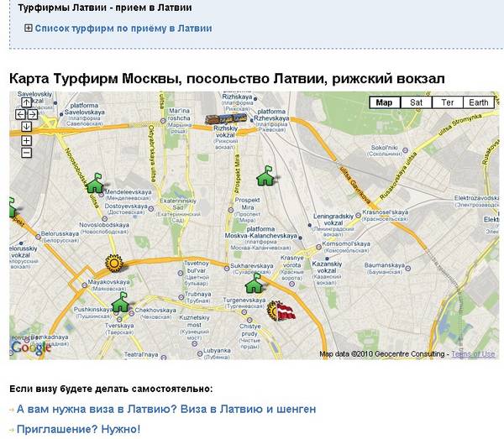Click Ekaterininskiy Sad park label
This screenshot has height=439, width=504.
pos(178,211)
